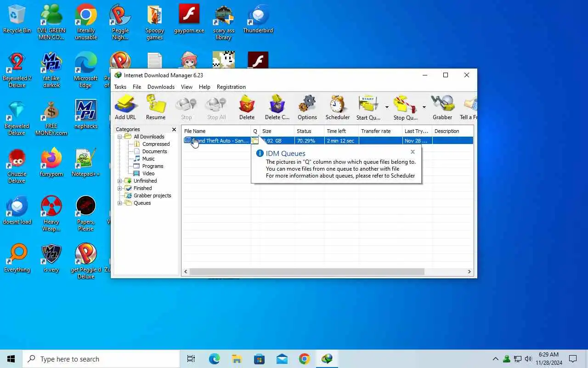Open the Stop Queue dropdown arrow
This screenshot has height=368, width=588.
pos(424,107)
